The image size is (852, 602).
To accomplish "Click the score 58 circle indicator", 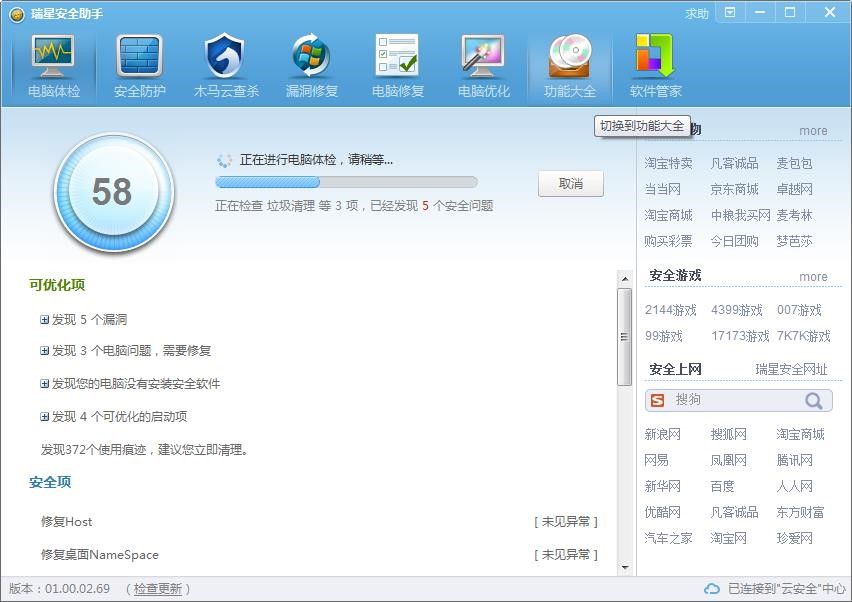I will tap(114, 192).
